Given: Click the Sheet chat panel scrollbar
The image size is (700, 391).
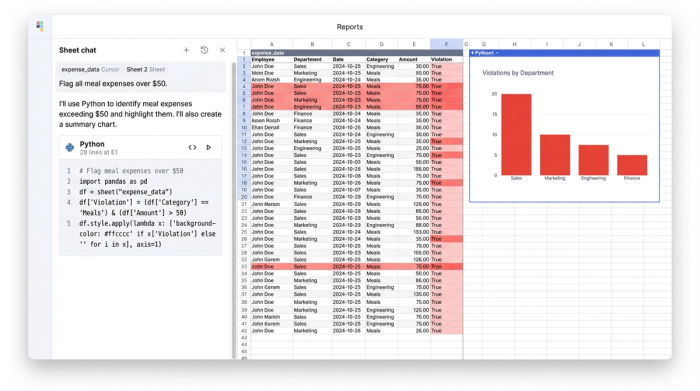Looking at the screenshot, I should click(x=233, y=210).
